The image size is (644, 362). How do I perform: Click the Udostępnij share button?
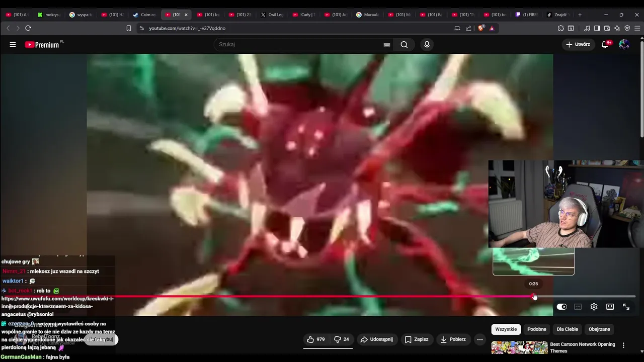pos(377,339)
